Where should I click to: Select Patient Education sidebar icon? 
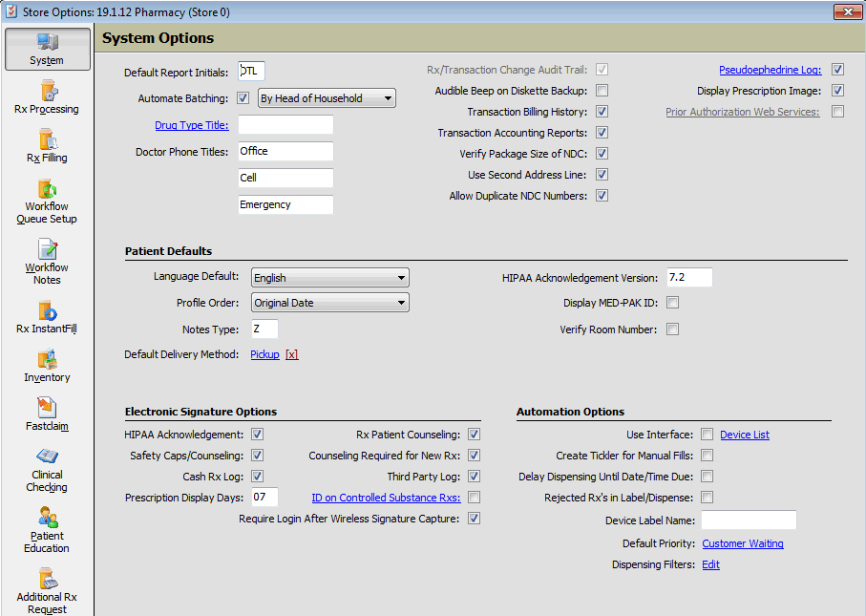(x=47, y=530)
